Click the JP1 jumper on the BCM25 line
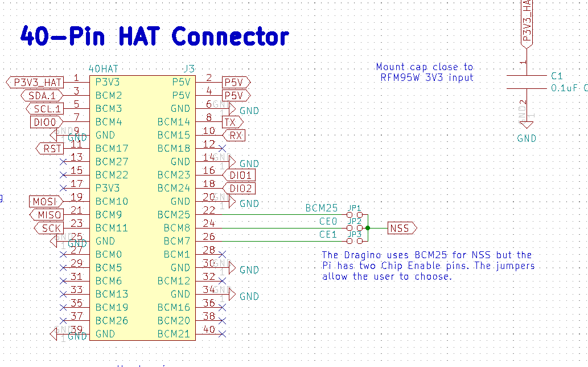Screen dimensions: 588x367 tap(355, 215)
